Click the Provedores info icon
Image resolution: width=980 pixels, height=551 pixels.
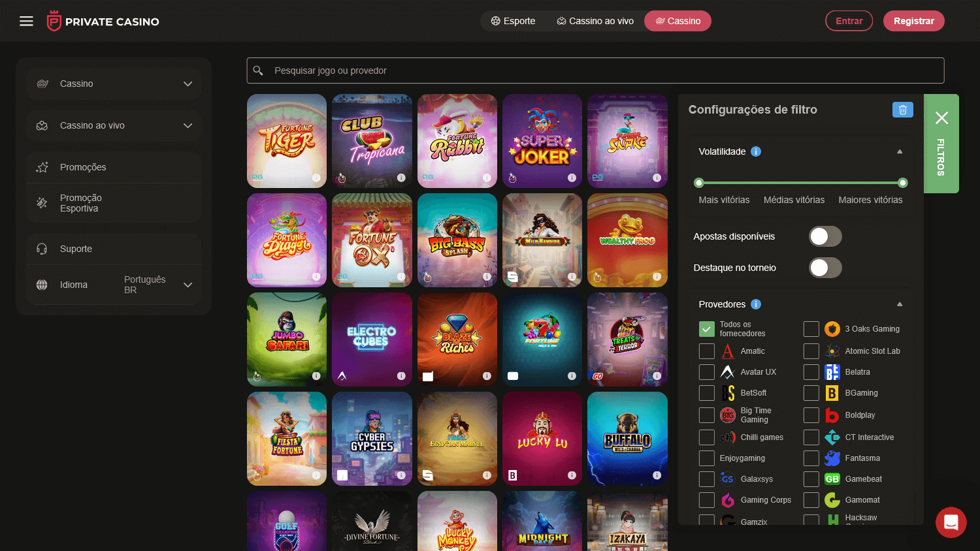click(x=756, y=304)
